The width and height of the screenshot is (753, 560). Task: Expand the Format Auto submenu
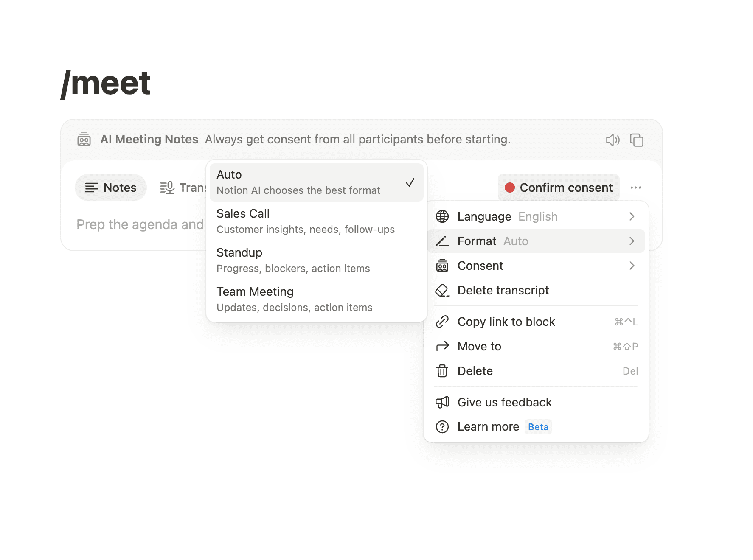click(536, 241)
